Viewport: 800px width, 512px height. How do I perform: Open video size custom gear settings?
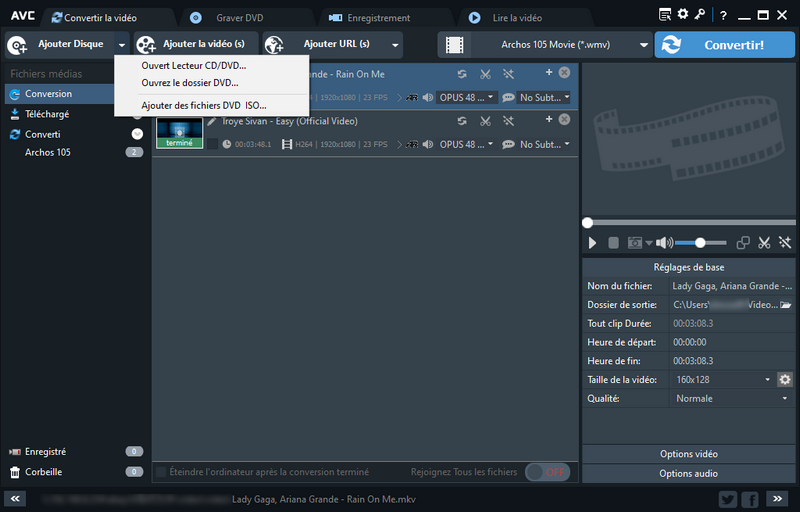pyautogui.click(x=785, y=379)
